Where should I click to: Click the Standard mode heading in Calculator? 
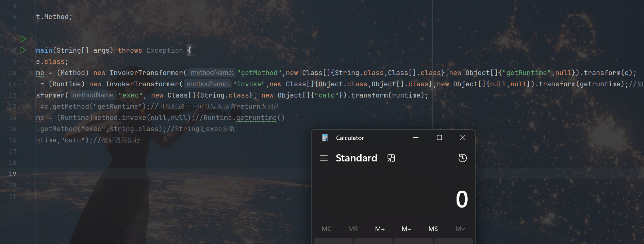[x=356, y=158]
